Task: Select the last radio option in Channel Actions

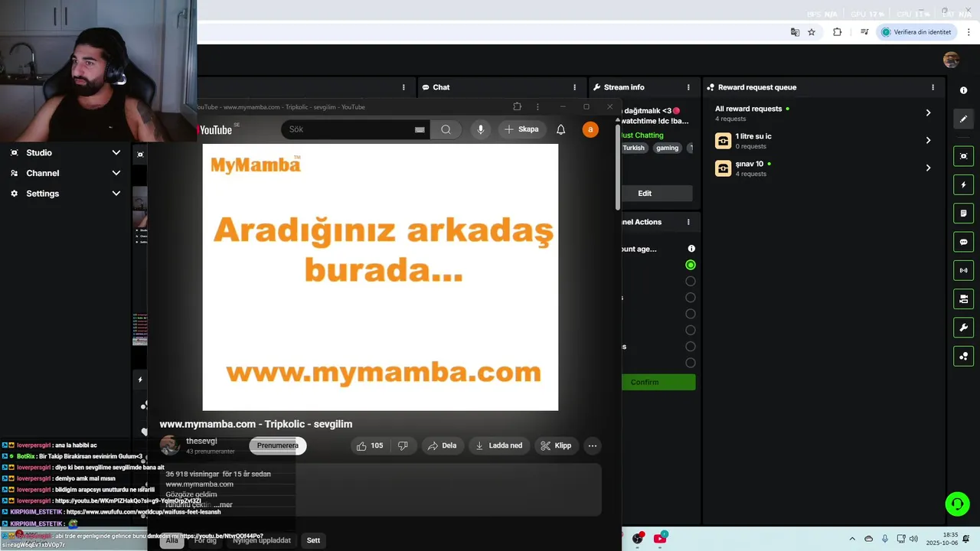Action: click(x=691, y=363)
